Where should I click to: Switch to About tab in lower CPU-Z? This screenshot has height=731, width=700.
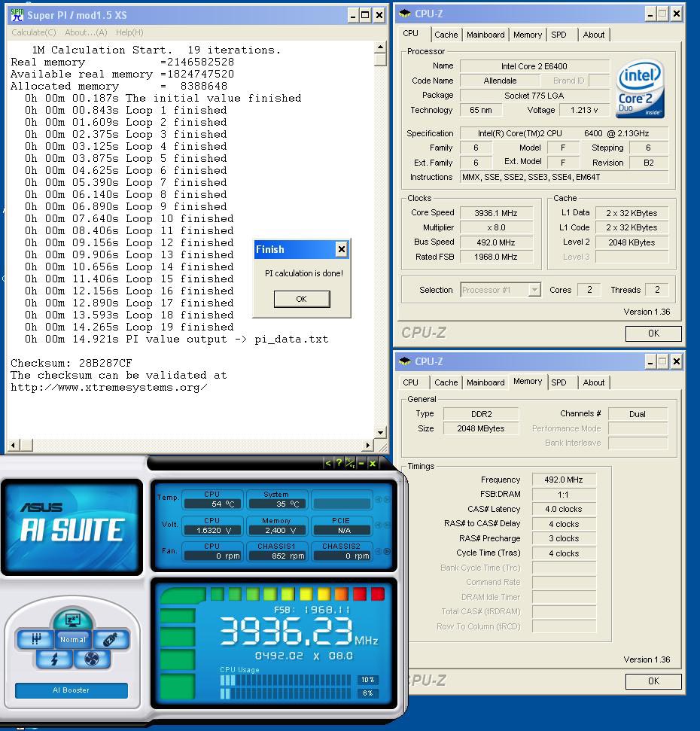click(x=594, y=382)
